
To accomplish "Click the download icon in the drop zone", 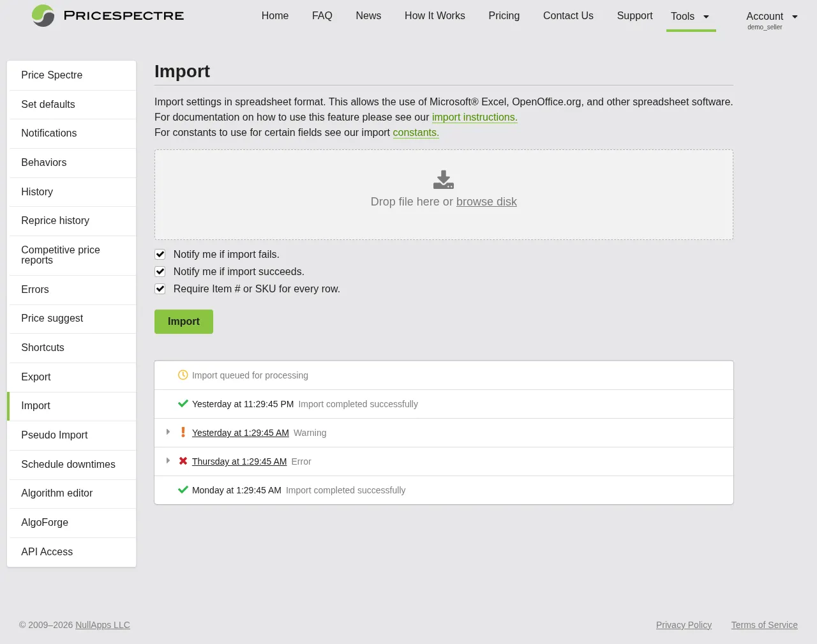I will (443, 179).
